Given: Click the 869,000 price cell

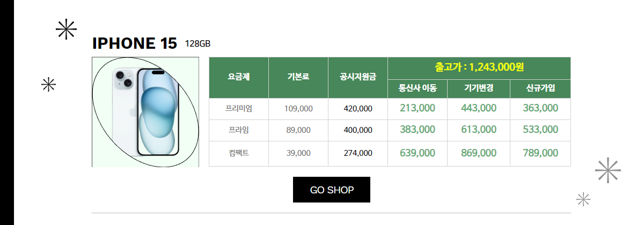Looking at the screenshot, I should 479,153.
